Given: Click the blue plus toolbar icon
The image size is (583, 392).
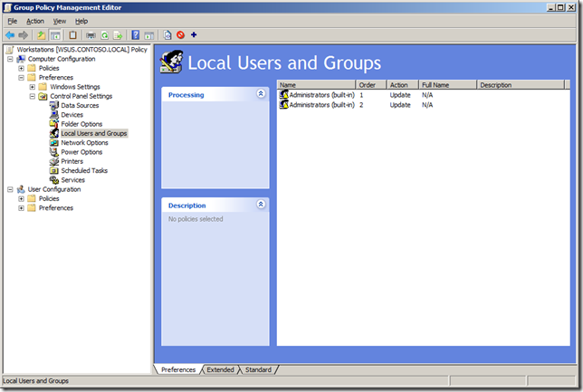Looking at the screenshot, I should (194, 35).
